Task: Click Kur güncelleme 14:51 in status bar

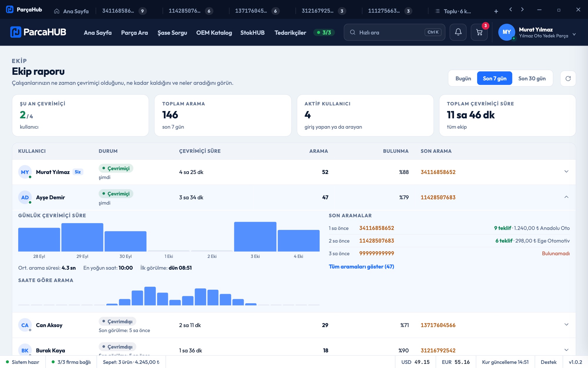Action: pyautogui.click(x=505, y=362)
